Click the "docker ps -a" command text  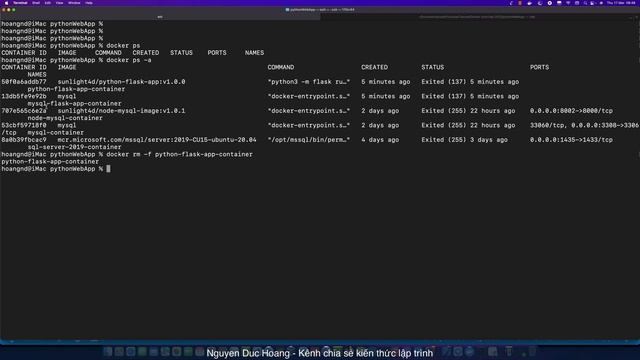pyautogui.click(x=129, y=60)
